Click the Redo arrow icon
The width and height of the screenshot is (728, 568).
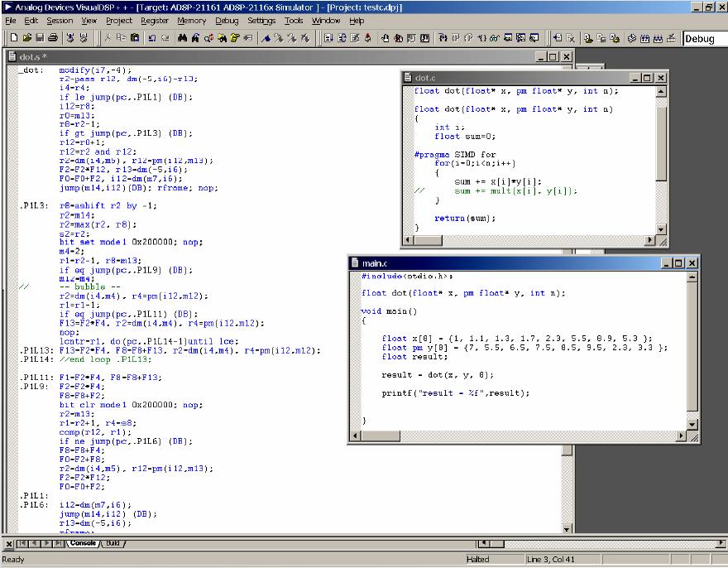[165, 38]
